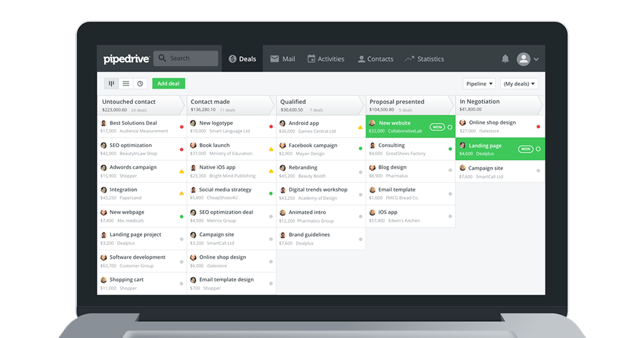Select the In Negotiation stage header
This screenshot has height=338, width=644.
point(499,105)
